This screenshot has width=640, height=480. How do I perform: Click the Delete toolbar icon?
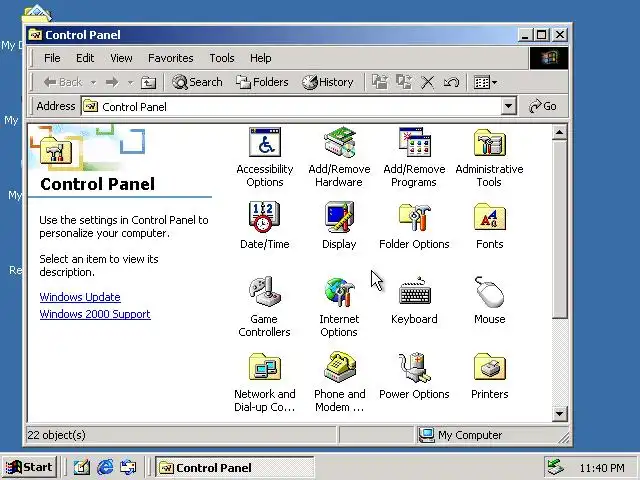[x=427, y=82]
